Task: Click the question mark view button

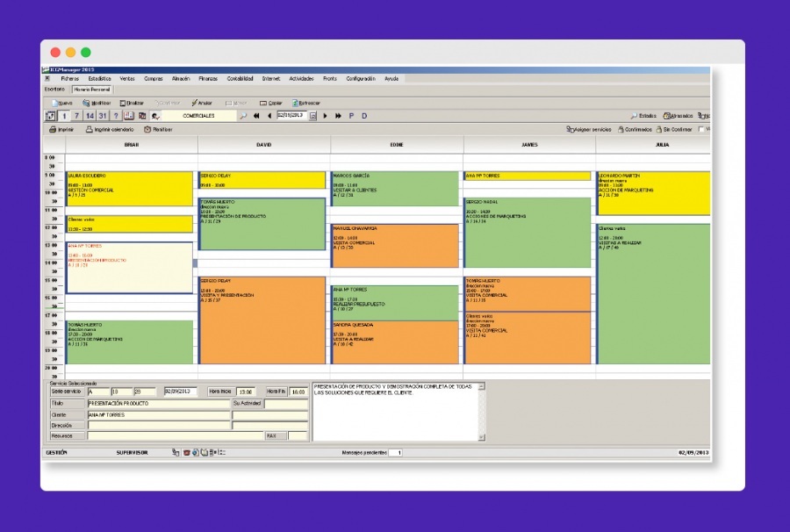Action: [116, 116]
